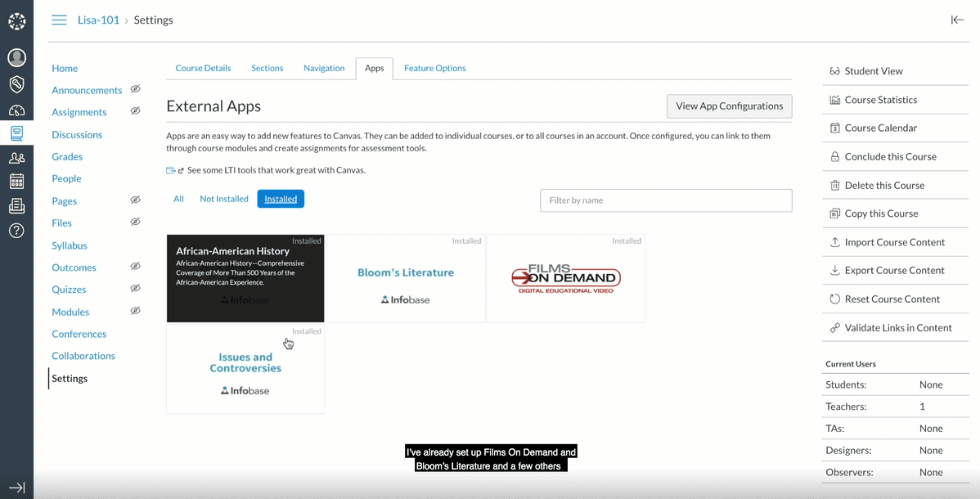The height and width of the screenshot is (499, 980).
Task: Toggle visibility eye next to Assignments
Action: (135, 111)
